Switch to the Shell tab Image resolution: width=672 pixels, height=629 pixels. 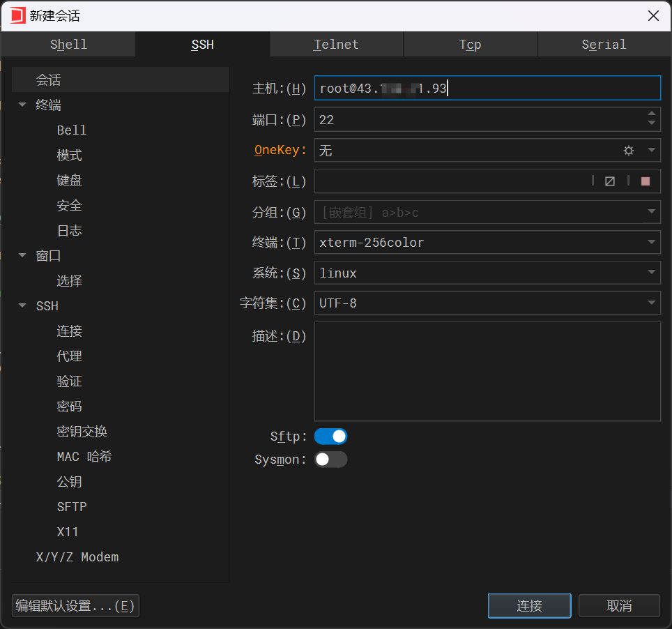pyautogui.click(x=68, y=44)
